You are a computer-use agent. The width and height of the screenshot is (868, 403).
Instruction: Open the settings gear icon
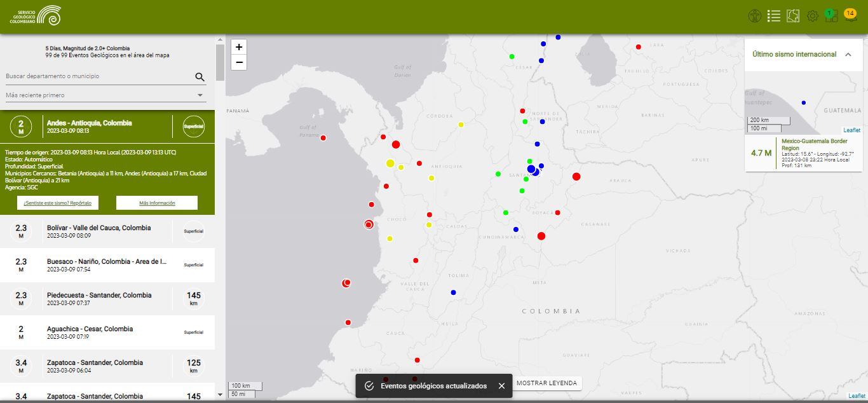click(812, 16)
